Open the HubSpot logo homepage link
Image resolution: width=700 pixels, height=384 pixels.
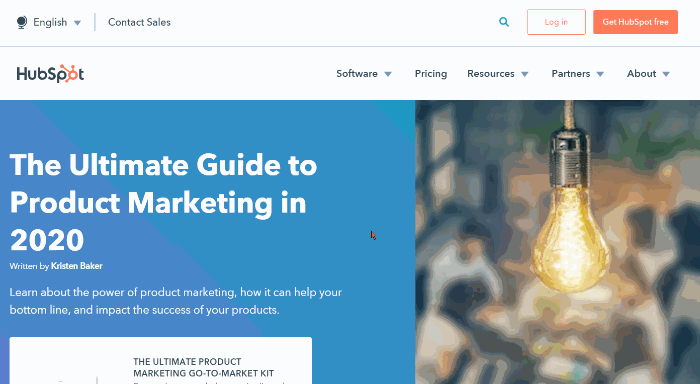pos(50,74)
